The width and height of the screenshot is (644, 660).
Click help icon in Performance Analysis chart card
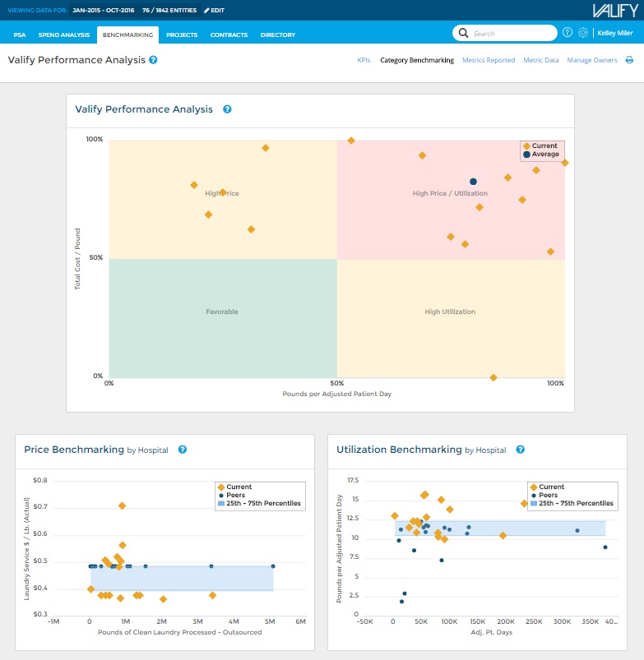pos(227,109)
